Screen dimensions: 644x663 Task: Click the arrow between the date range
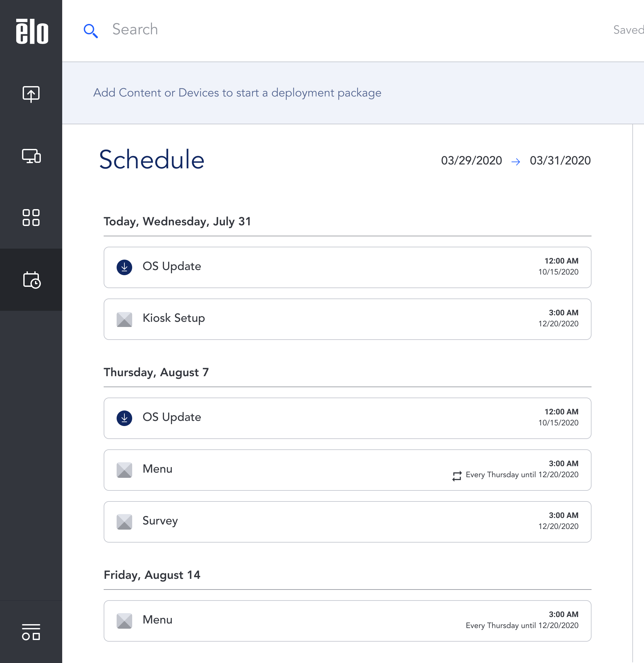click(515, 162)
